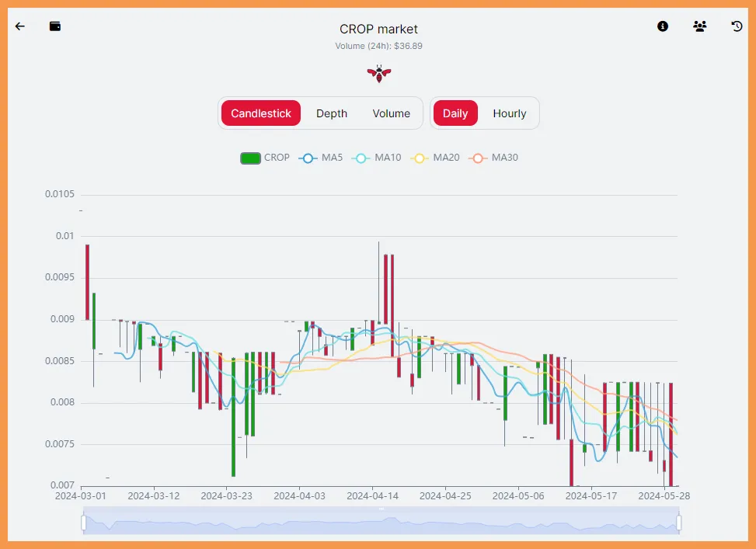756x549 pixels.
Task: Click the 2024-05-17 date axis label
Action: pos(591,496)
